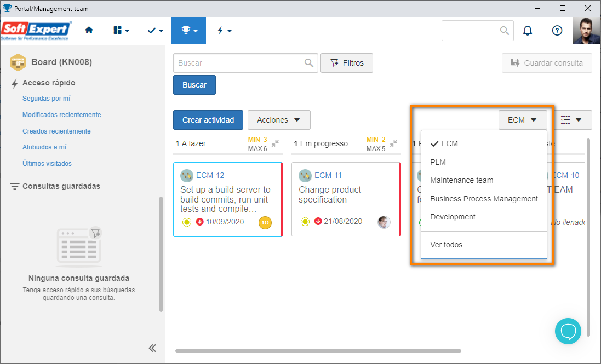The image size is (601, 364).
Task: Click ECM-12 card description text
Action: [225, 199]
